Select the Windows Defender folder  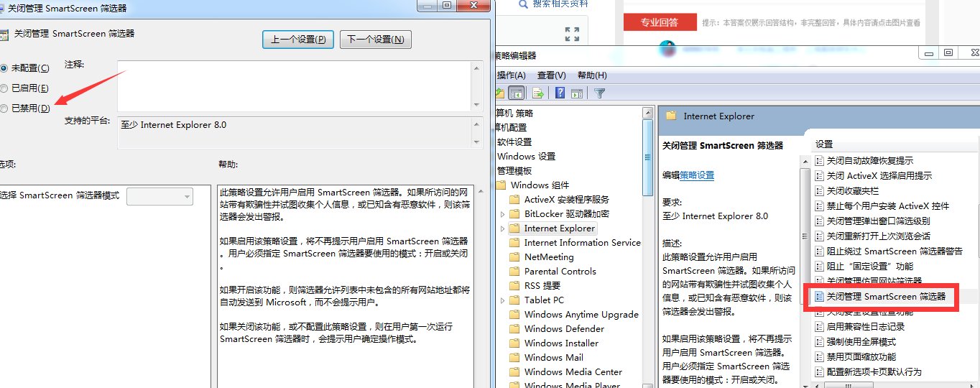556,328
